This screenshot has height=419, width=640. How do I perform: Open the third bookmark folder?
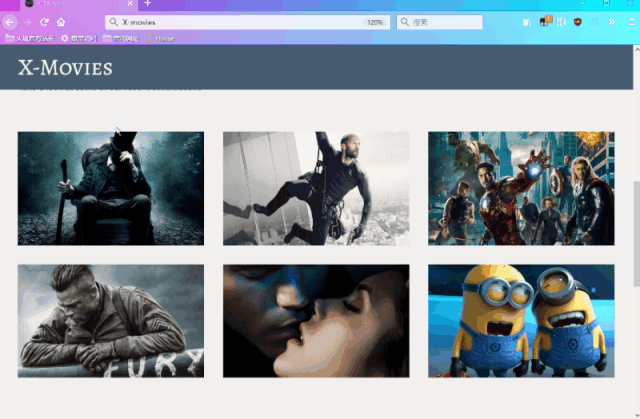click(120, 38)
